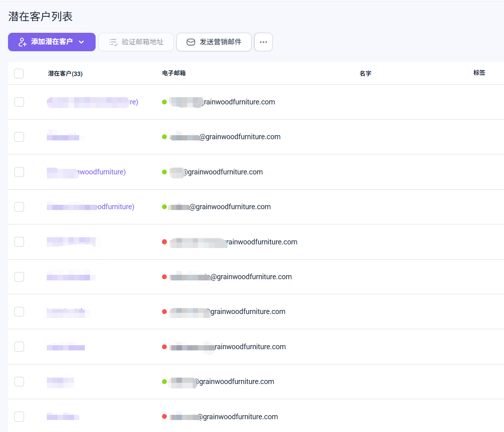Click the green status dot in ninth row
The height and width of the screenshot is (432, 504).
[x=164, y=382]
